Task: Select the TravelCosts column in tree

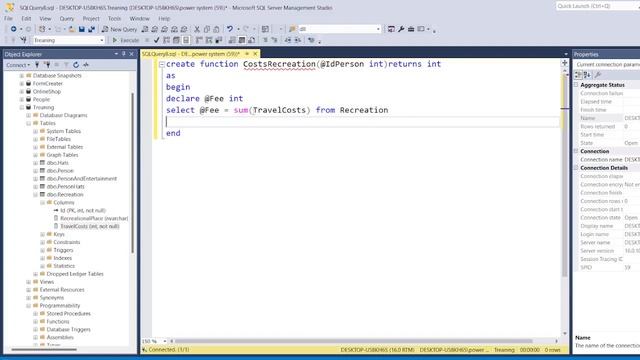Action: [89, 227]
